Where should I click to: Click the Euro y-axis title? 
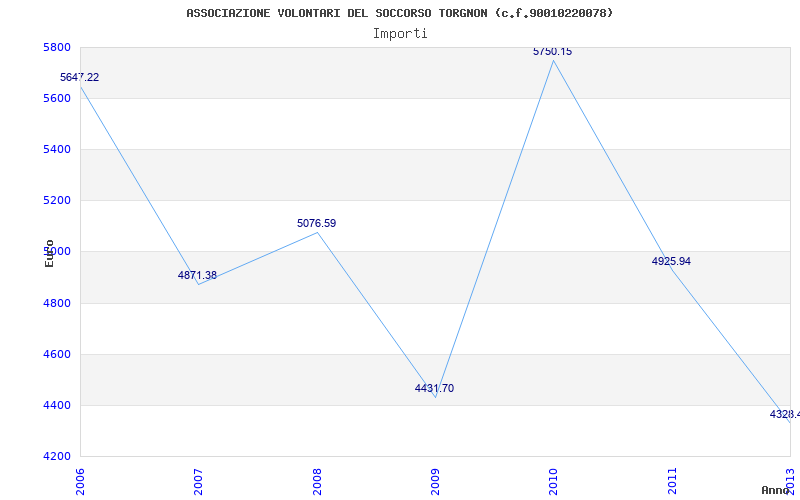49,253
